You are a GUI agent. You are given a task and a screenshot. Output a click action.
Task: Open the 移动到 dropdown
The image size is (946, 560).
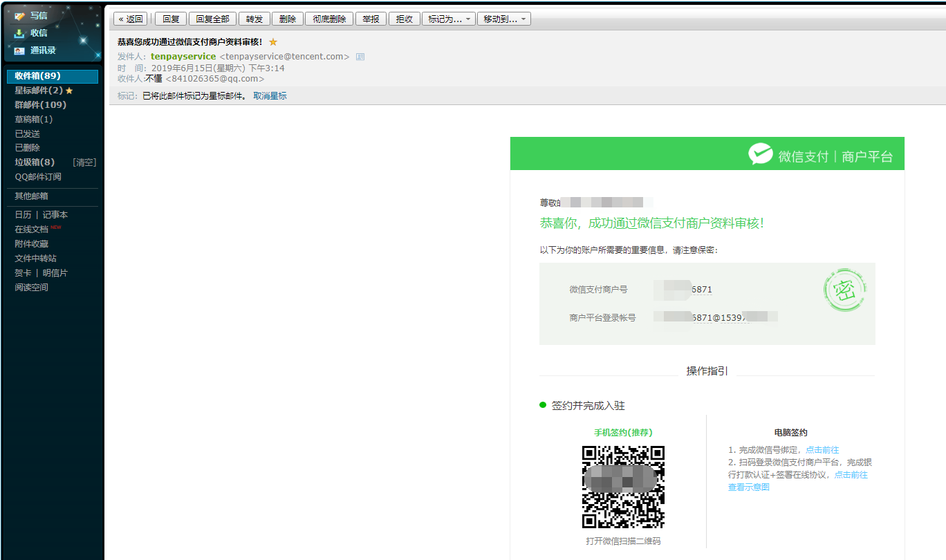tap(504, 19)
